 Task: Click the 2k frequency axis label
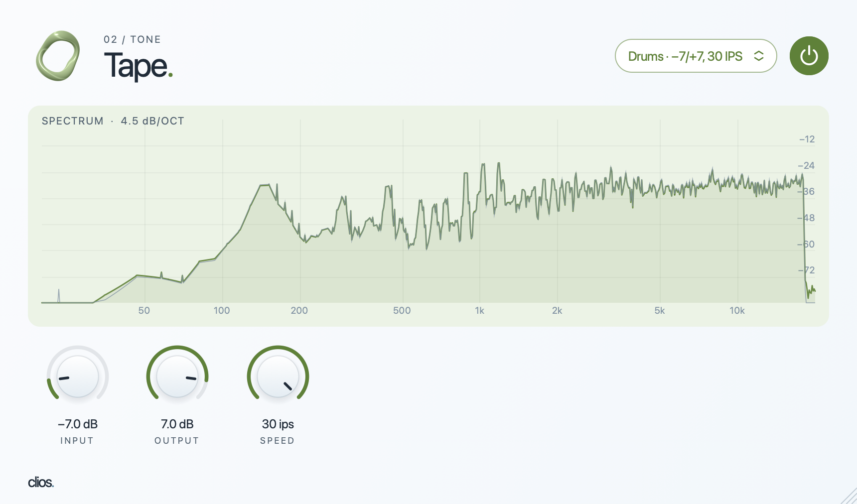coord(557,311)
